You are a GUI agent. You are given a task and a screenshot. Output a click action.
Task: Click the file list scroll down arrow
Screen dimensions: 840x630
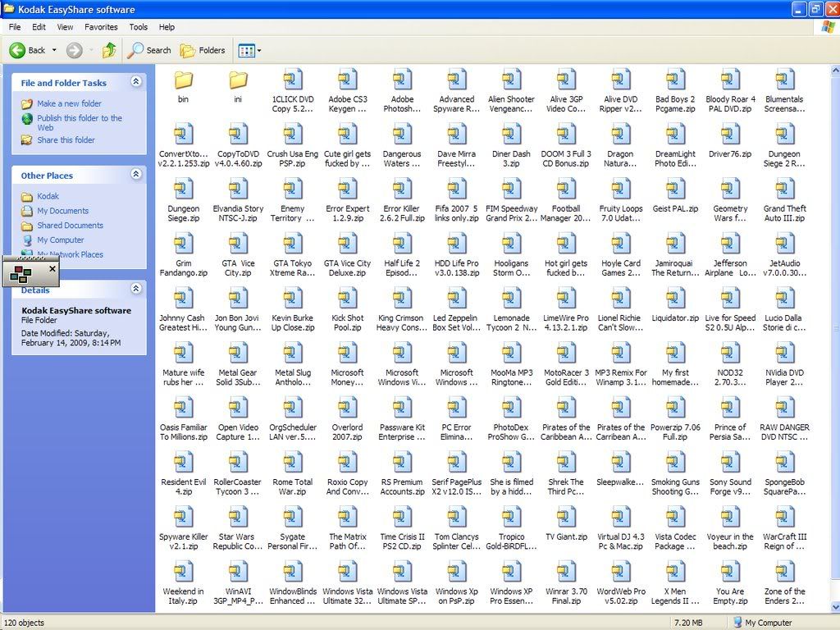click(835, 607)
